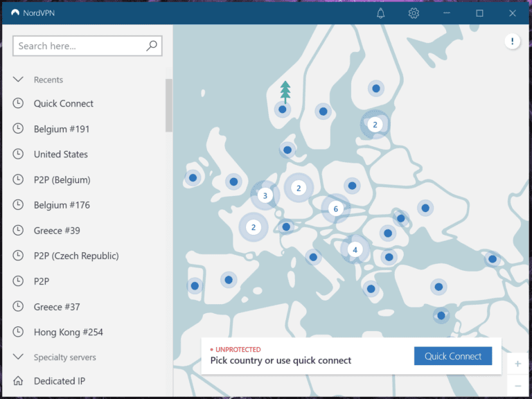This screenshot has width=532, height=399.
Task: Zoom in the map with plus button
Action: click(x=518, y=364)
